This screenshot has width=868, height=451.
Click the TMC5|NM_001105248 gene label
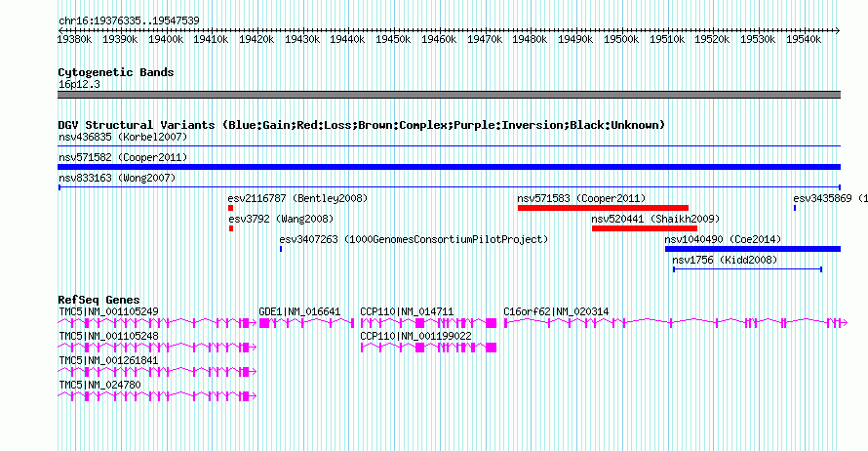tap(108, 337)
